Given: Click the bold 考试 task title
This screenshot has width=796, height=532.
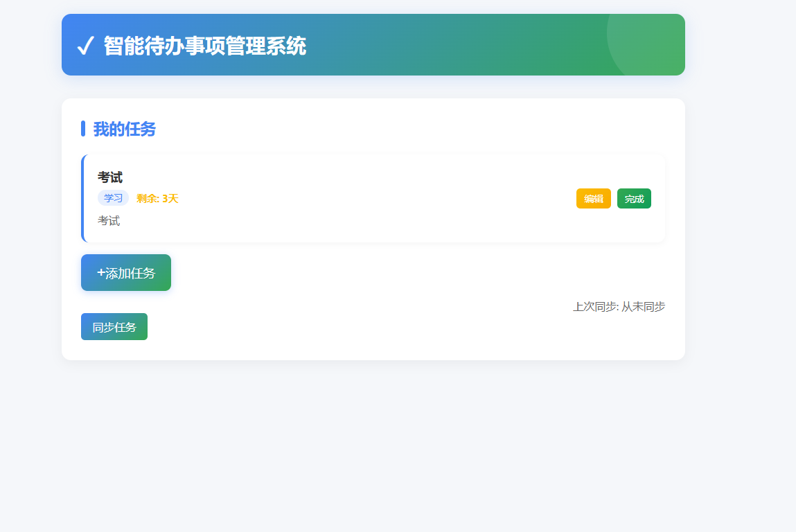Looking at the screenshot, I should [x=110, y=177].
